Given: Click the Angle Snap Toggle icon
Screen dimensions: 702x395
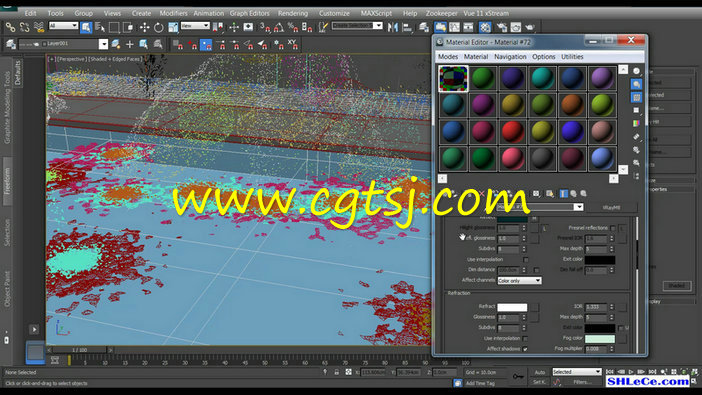Looking at the screenshot, I should [x=279, y=27].
